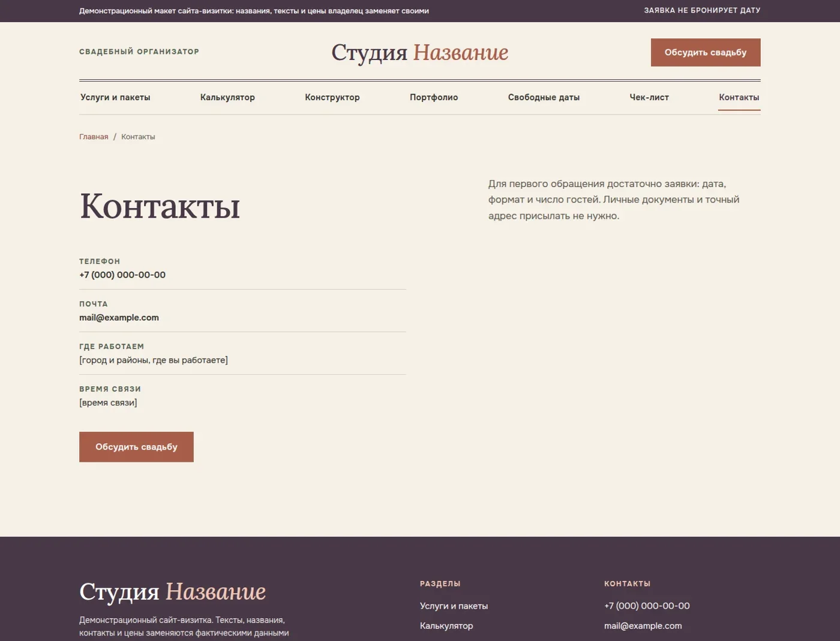Go to the "Калькулятор" nav item
The image size is (840, 641).
227,97
